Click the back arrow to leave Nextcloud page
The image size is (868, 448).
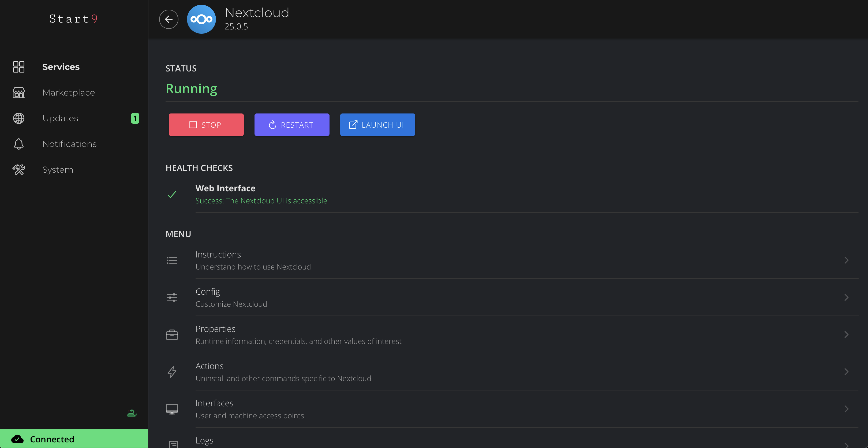(169, 19)
